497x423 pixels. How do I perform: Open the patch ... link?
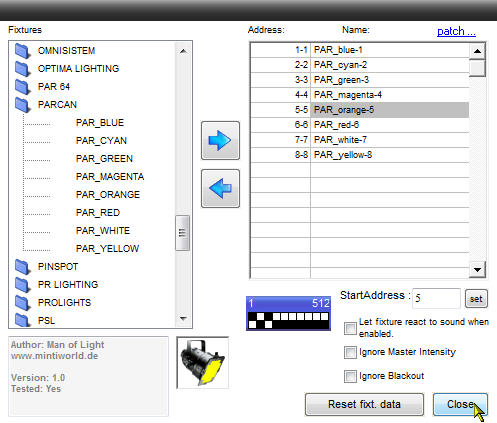pos(456,31)
